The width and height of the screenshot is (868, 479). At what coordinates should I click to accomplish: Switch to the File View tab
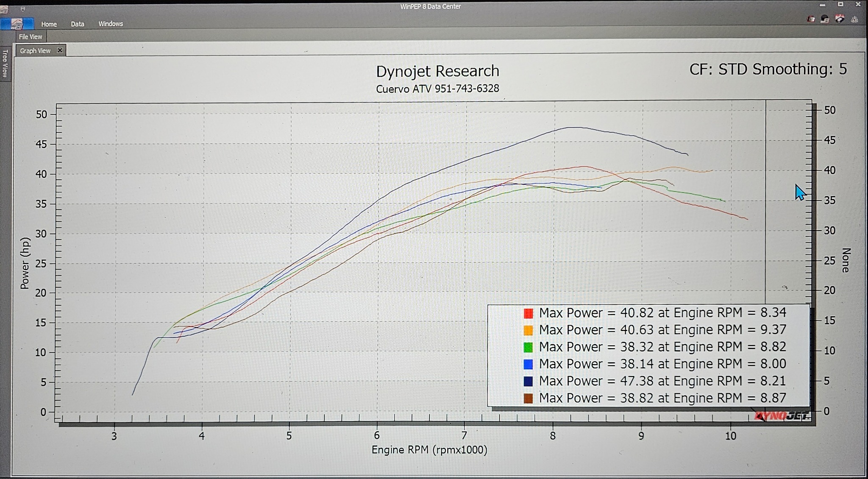click(x=31, y=37)
